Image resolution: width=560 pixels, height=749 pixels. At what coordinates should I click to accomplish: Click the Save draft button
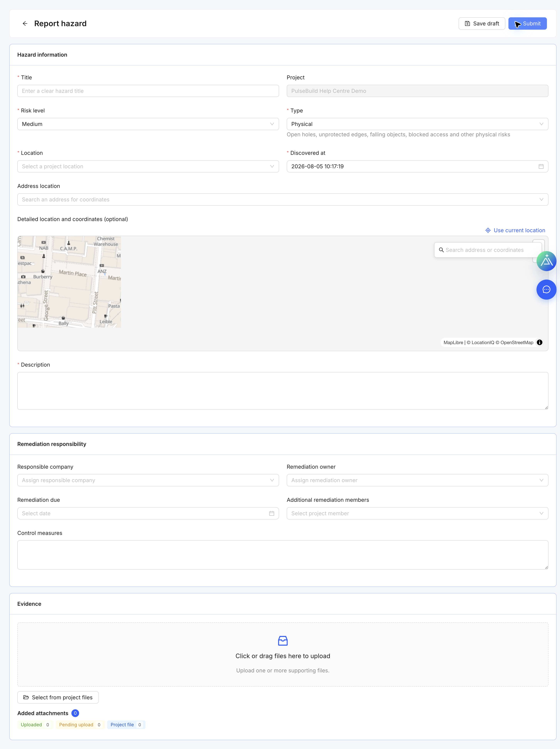(x=481, y=23)
